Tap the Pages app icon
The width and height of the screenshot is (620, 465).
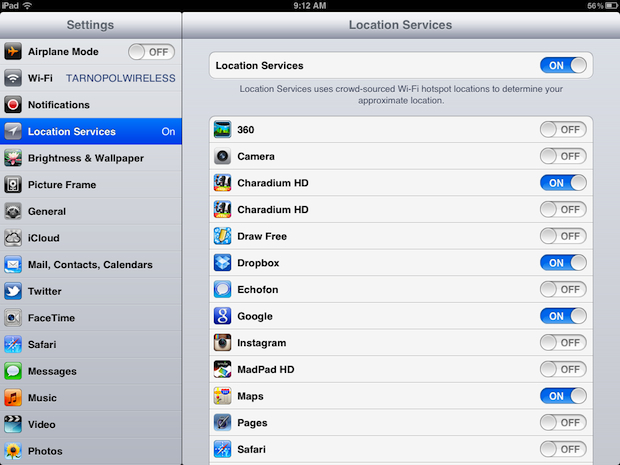click(x=222, y=423)
